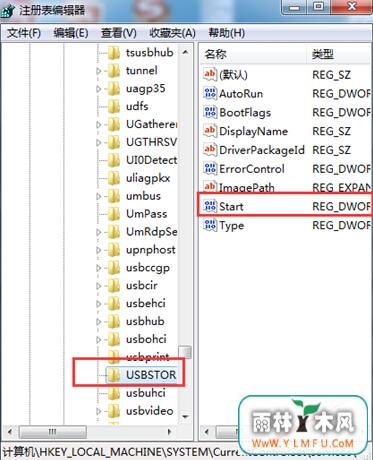373x460 pixels.
Task: Click the umbus folder icon
Action: (x=114, y=196)
